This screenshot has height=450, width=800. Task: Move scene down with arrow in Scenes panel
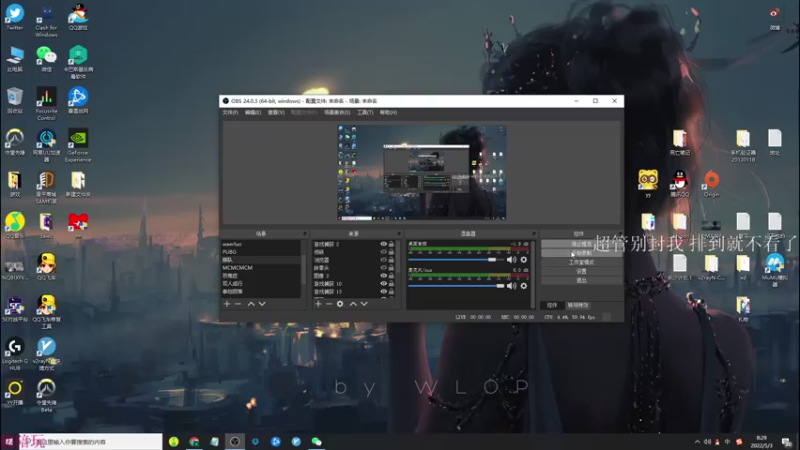point(262,304)
